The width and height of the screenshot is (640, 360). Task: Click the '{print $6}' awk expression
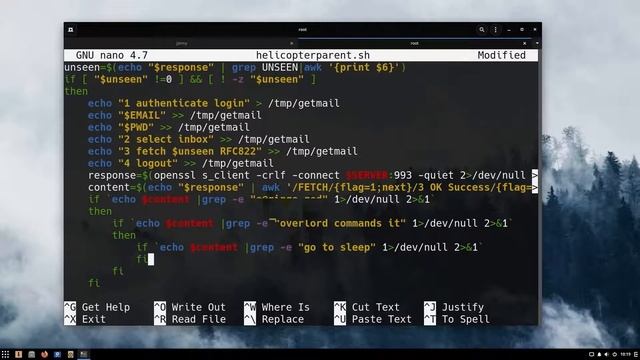click(x=364, y=67)
